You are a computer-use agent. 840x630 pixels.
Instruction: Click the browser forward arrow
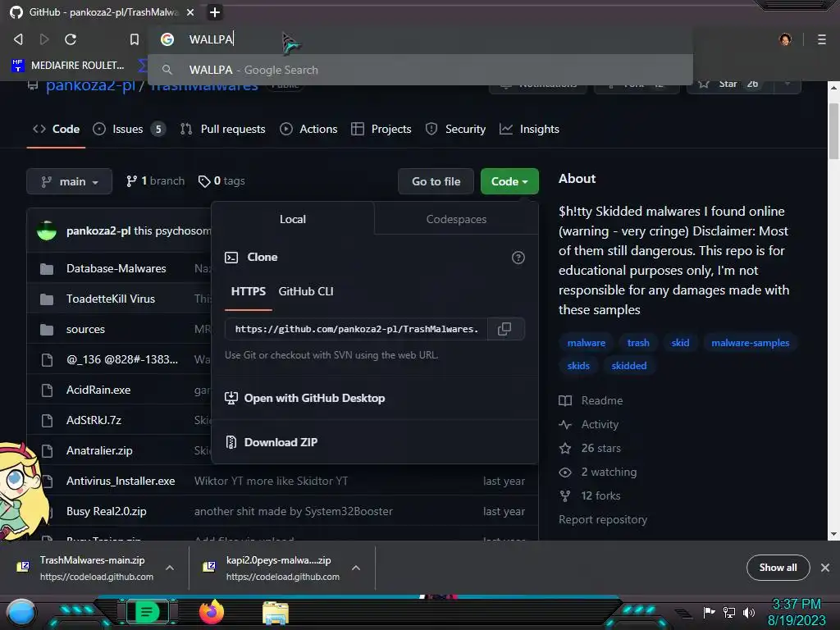(x=44, y=39)
